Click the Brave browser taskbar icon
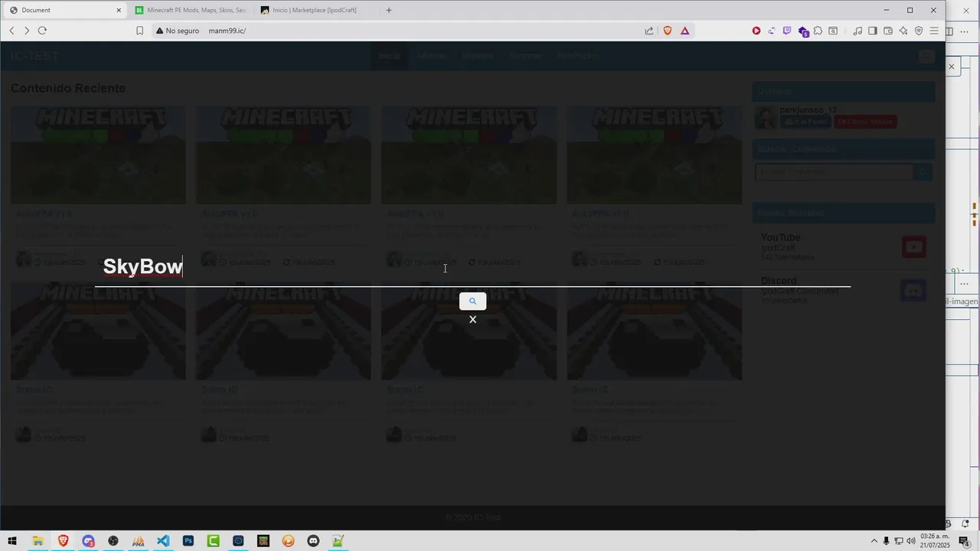Screen dimensions: 980x551 [63, 541]
